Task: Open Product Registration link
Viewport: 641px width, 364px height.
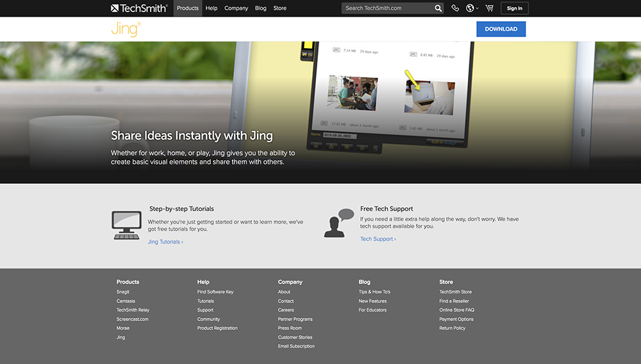Action: pyautogui.click(x=217, y=328)
